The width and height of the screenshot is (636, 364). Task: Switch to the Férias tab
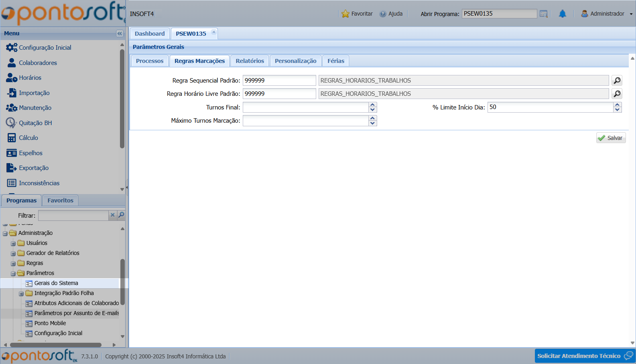tap(335, 61)
